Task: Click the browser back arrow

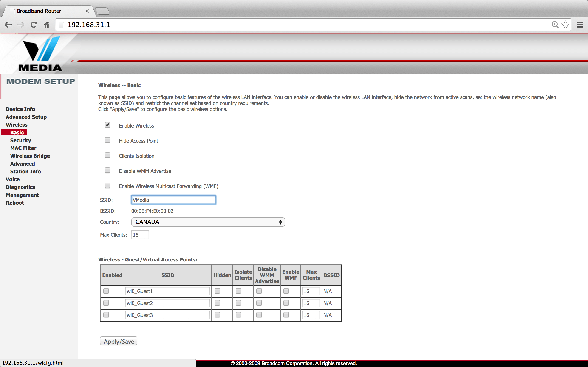Action: click(8, 25)
